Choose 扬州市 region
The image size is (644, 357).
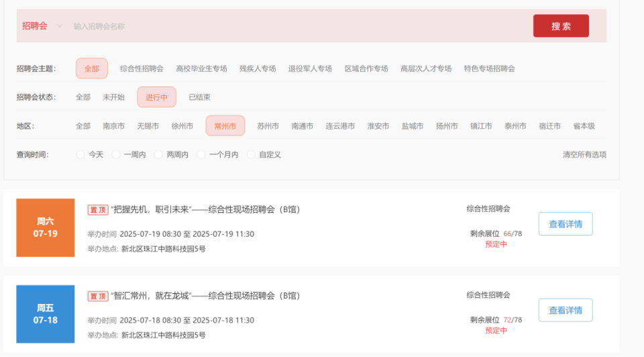pos(447,126)
